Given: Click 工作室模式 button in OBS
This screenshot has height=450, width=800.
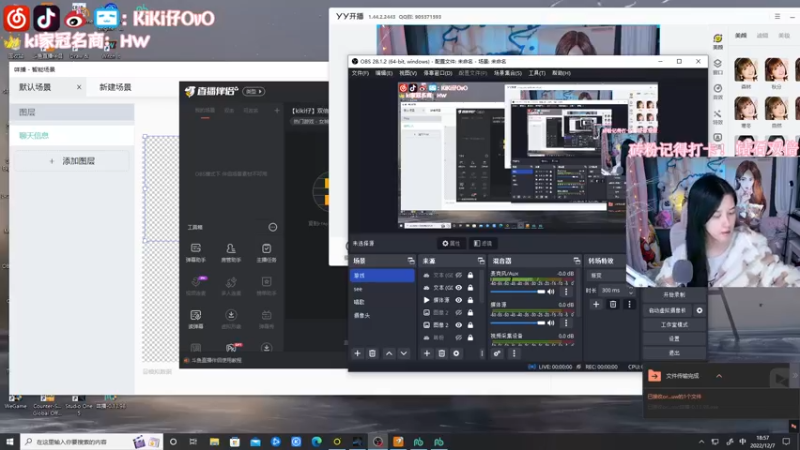Looking at the screenshot, I should point(674,324).
